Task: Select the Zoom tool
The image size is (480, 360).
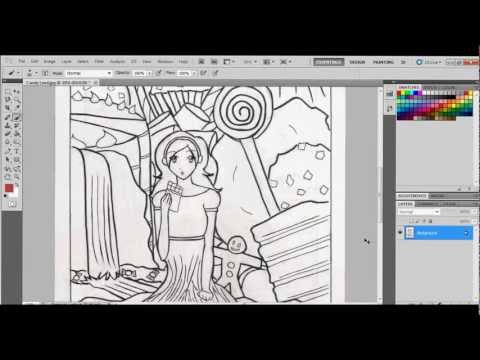Action: pyautogui.click(x=16, y=177)
